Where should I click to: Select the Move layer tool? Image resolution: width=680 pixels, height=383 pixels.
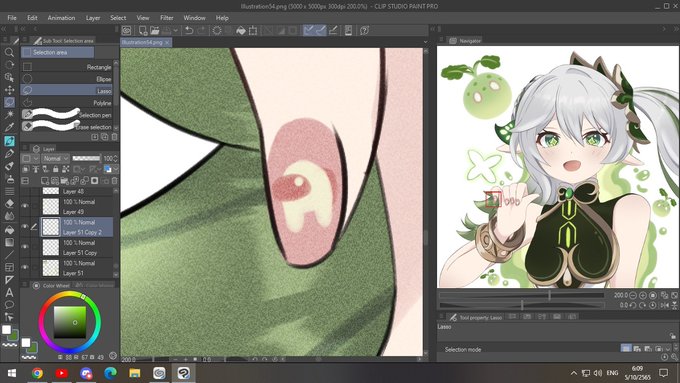click(9, 90)
